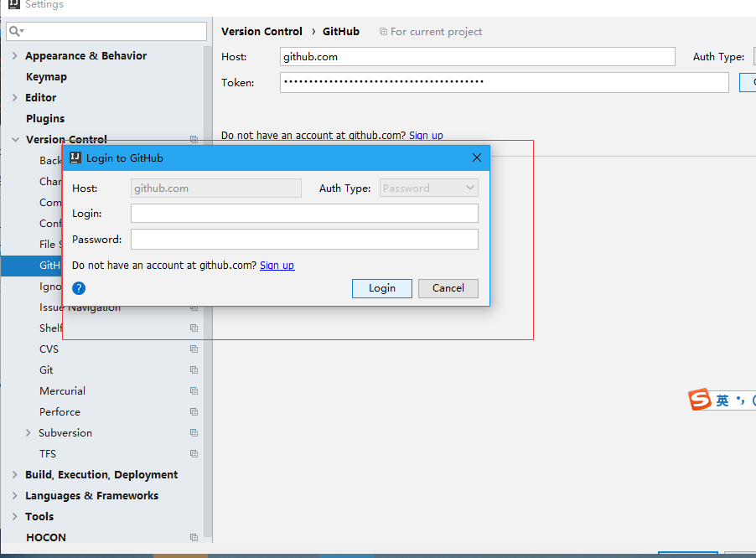756x558 pixels.
Task: Open the Plugins settings page
Action: (x=45, y=118)
